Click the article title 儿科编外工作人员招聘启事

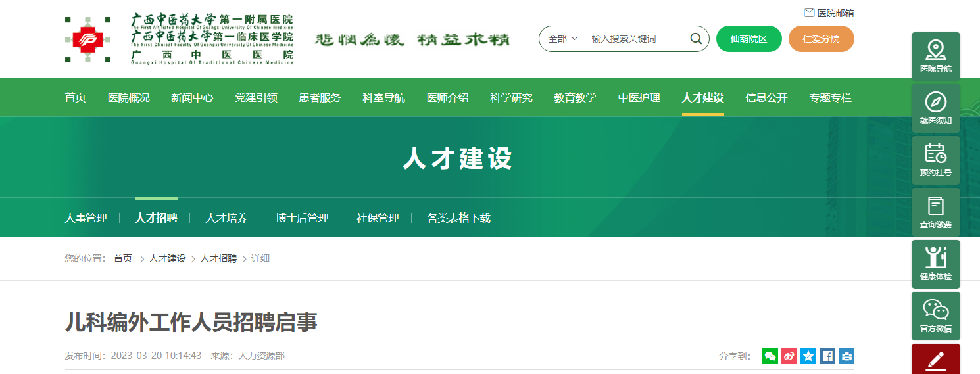tap(191, 322)
